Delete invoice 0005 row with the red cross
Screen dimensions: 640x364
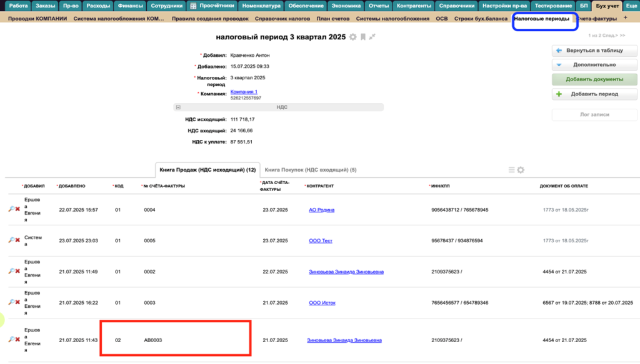pyautogui.click(x=17, y=240)
